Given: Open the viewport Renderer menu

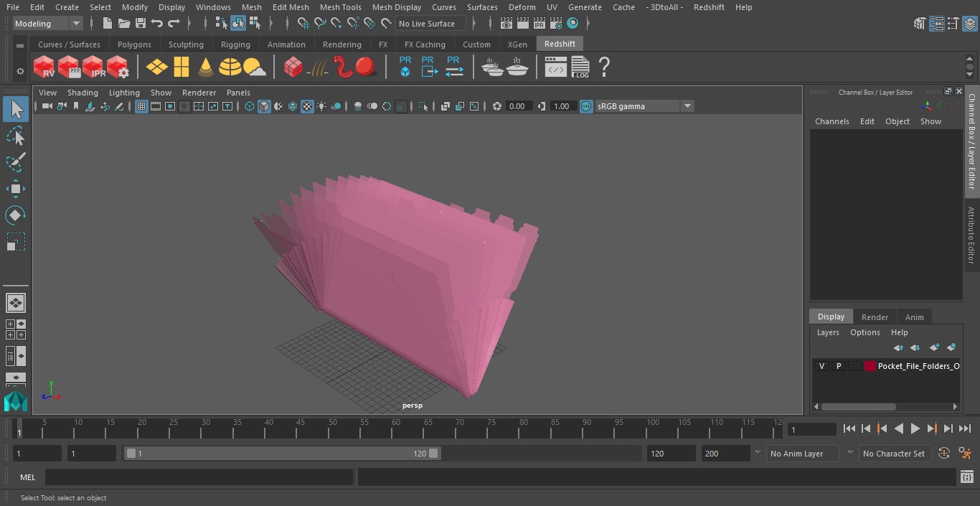Looking at the screenshot, I should (199, 93).
